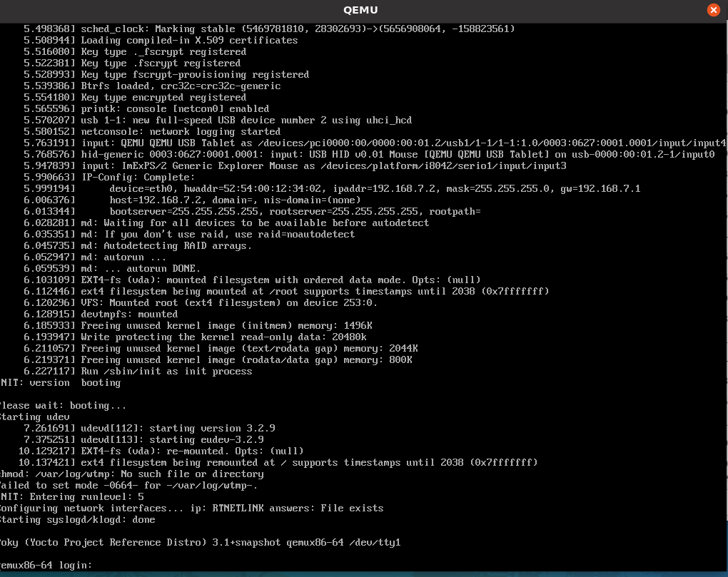Click 'md: Autodetecting RAID arrays.' line

(138, 246)
